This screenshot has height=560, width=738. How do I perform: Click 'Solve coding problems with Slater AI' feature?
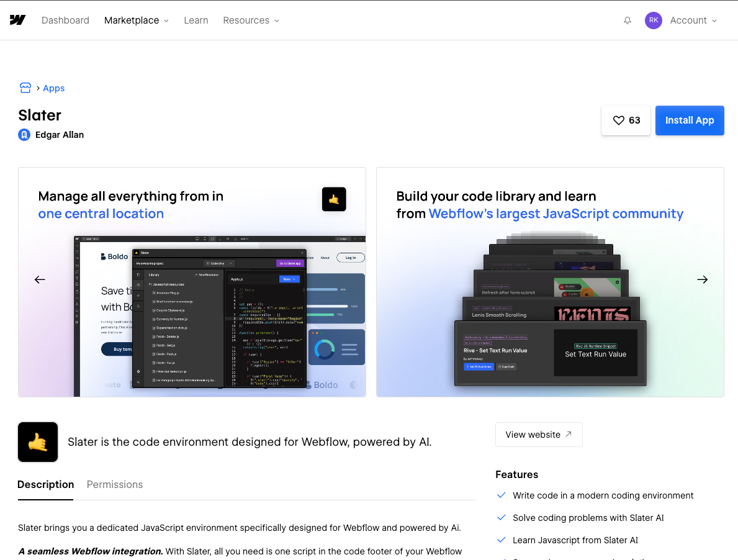point(588,518)
